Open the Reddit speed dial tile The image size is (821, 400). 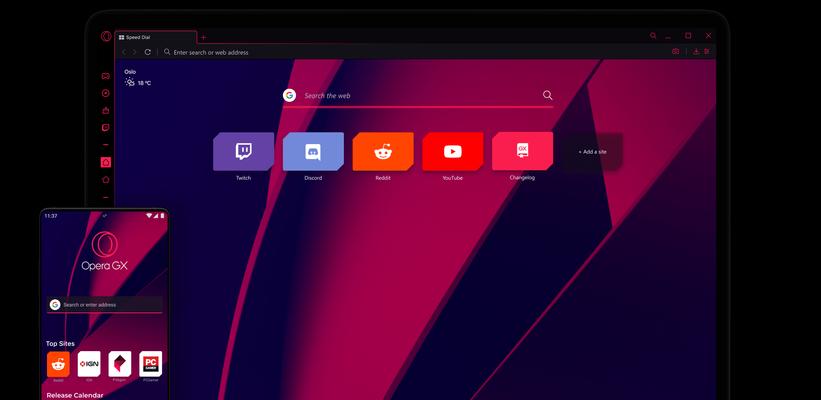(383, 151)
